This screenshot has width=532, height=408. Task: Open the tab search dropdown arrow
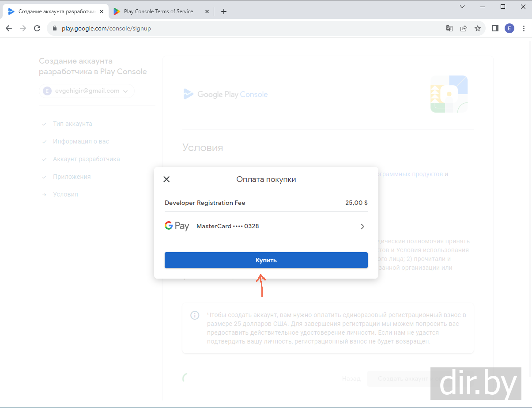click(x=462, y=7)
